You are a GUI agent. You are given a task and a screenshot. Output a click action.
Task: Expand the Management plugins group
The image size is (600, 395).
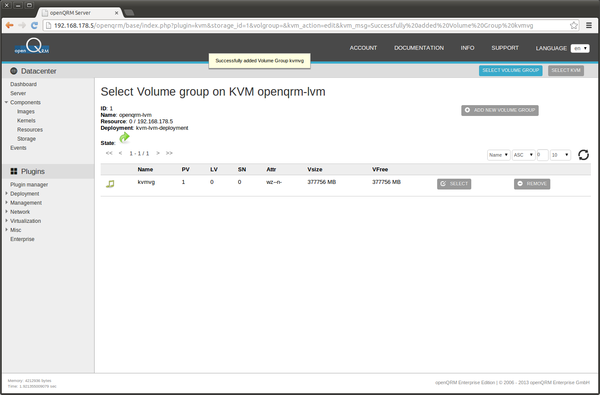click(x=7, y=202)
